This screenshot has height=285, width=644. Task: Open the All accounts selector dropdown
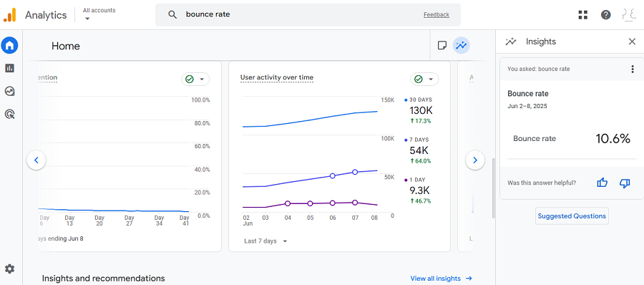coord(99,14)
